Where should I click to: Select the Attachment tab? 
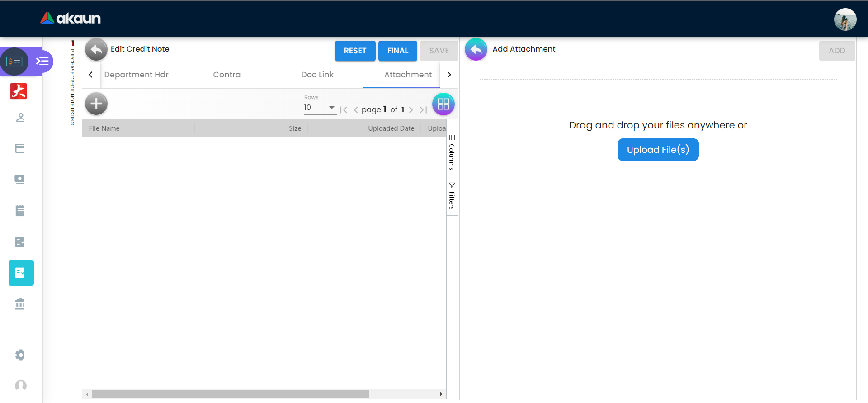coord(408,75)
